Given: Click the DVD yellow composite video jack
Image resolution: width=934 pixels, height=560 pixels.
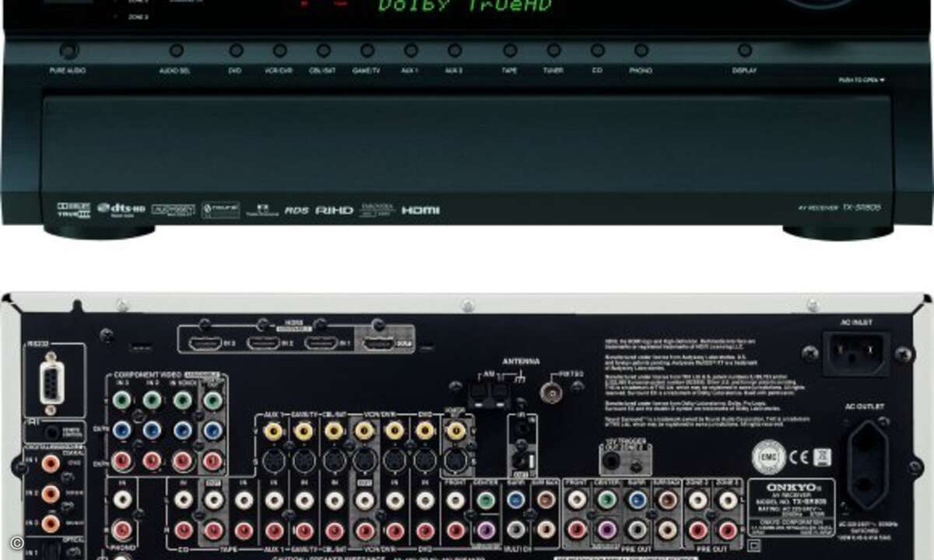Looking at the screenshot, I should pyautogui.click(x=425, y=431).
